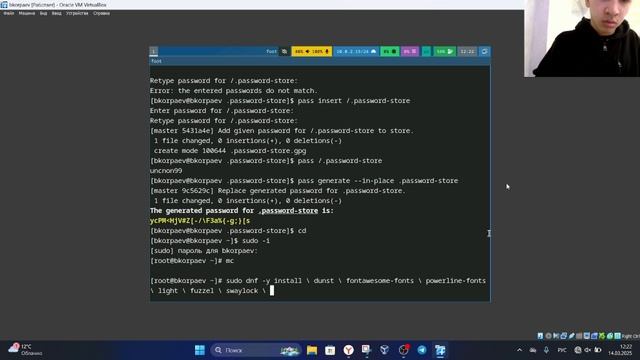Click the green CPU usage module
640x360 pixels.
coord(389,51)
